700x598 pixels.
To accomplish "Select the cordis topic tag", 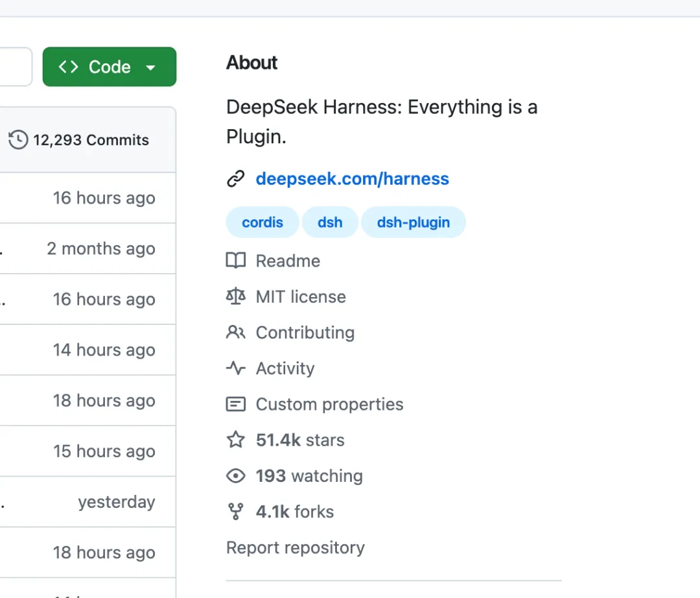I will (262, 222).
